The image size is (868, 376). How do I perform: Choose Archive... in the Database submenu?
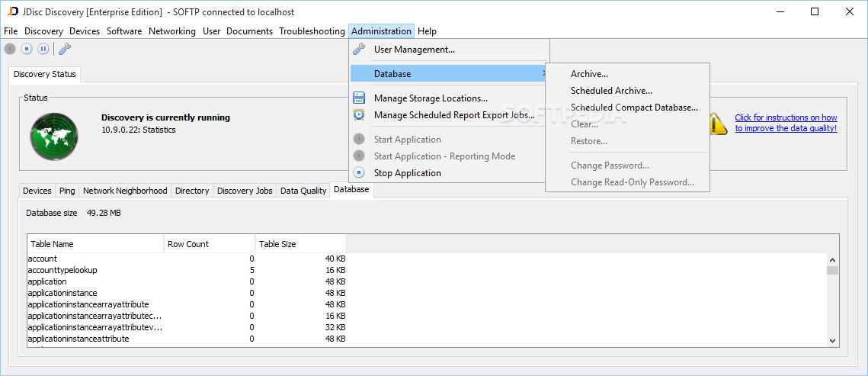(x=627, y=74)
